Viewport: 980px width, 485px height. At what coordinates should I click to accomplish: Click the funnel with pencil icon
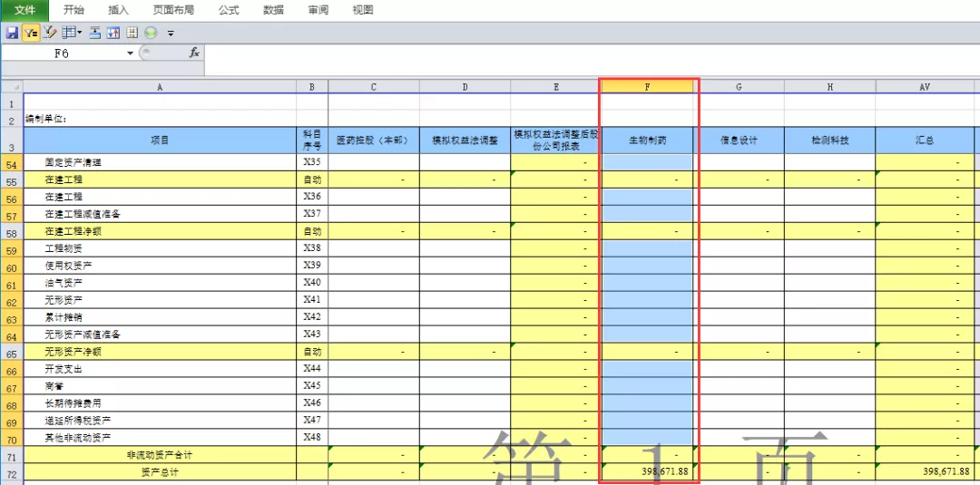[x=51, y=33]
